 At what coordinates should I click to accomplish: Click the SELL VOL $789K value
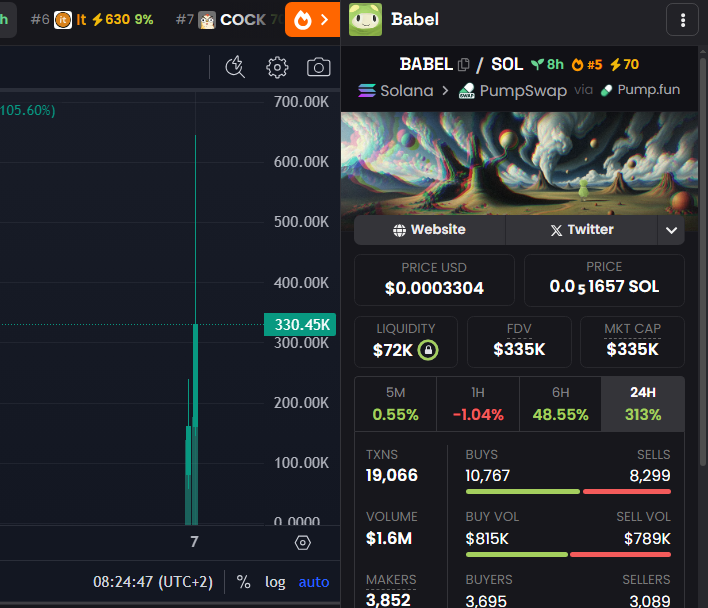647,539
